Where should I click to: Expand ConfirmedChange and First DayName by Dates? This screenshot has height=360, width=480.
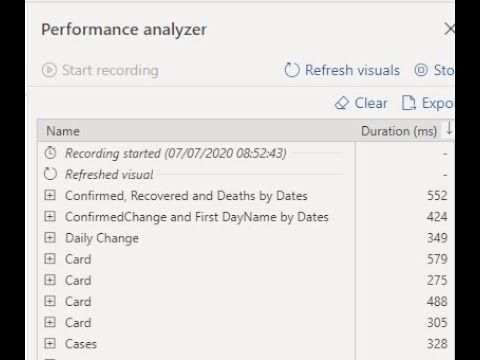coord(50,216)
